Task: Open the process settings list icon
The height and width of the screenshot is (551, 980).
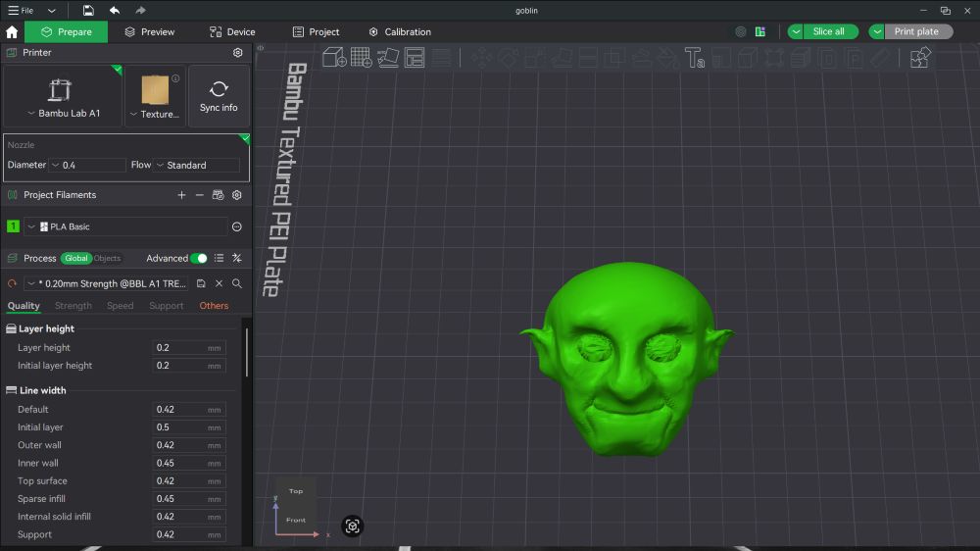Action: pos(219,258)
